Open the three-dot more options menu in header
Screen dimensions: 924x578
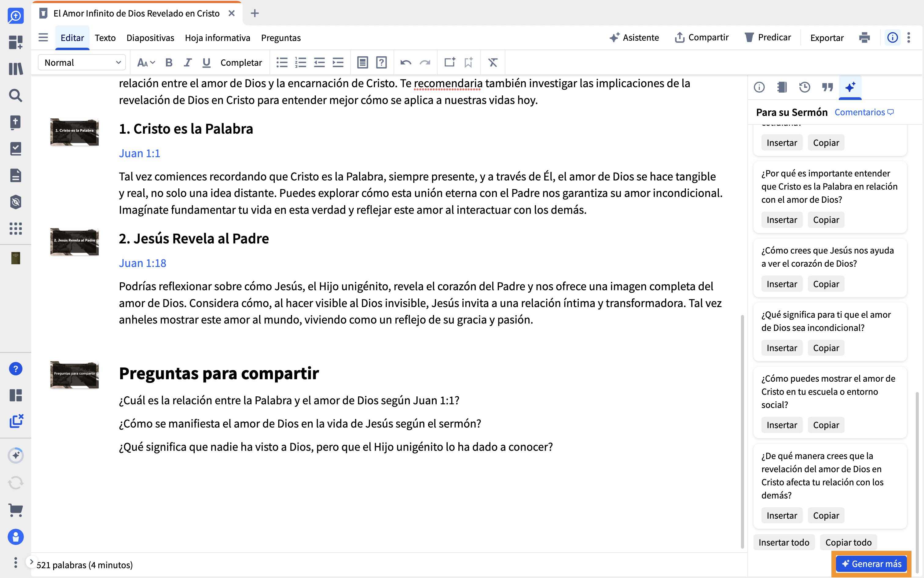pyautogui.click(x=909, y=37)
